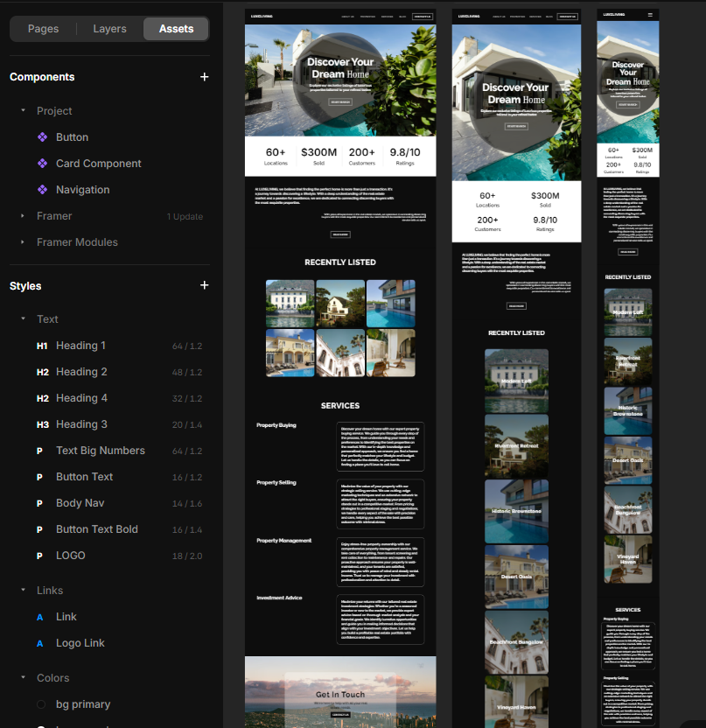Click the H1 icon of Heading 1
Viewport: 706px width, 728px height.
[x=42, y=346]
